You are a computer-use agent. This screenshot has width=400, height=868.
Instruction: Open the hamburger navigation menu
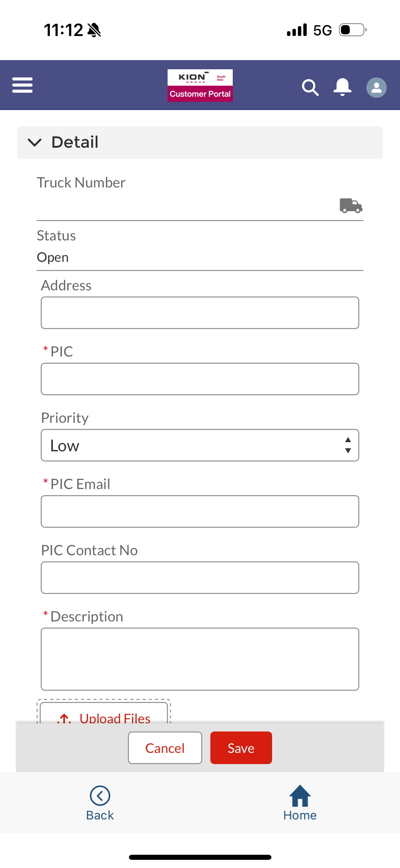22,85
